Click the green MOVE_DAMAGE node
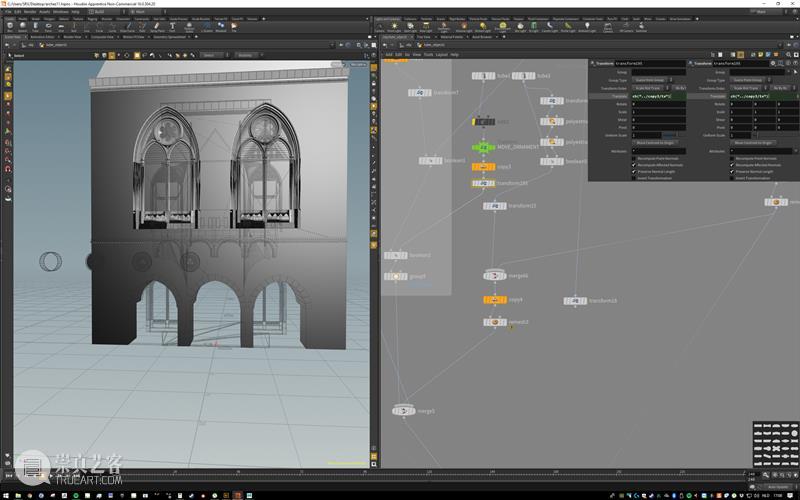The width and height of the screenshot is (800, 500). pyautogui.click(x=484, y=146)
